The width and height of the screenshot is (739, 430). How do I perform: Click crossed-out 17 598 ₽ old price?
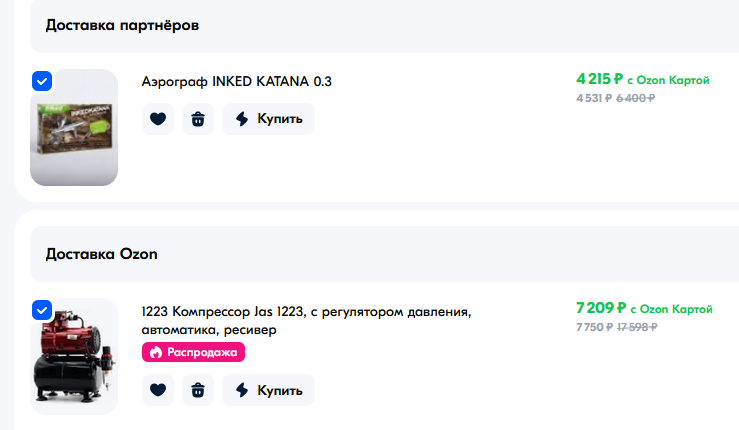click(x=637, y=327)
